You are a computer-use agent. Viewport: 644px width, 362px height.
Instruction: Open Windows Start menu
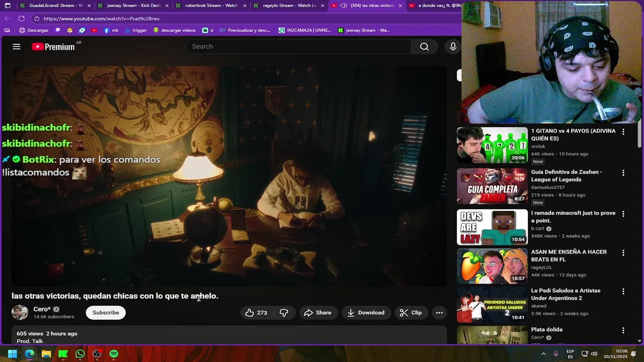pos(13,354)
